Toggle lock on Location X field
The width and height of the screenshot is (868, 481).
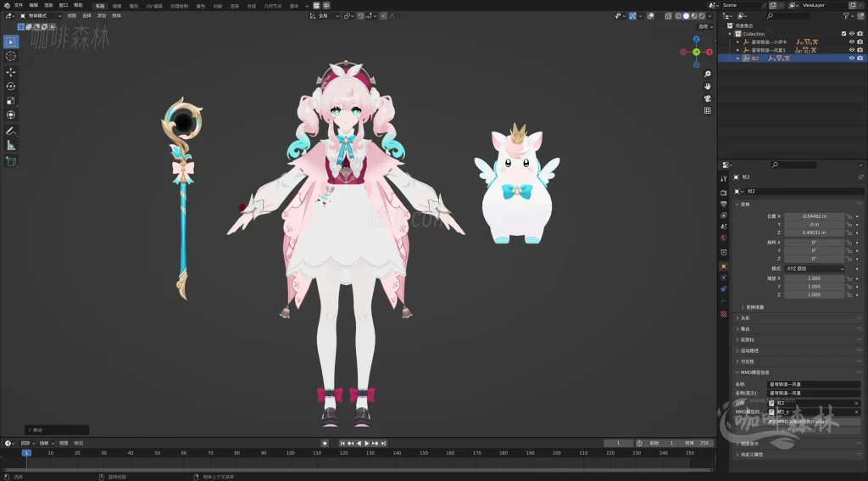[x=849, y=216]
